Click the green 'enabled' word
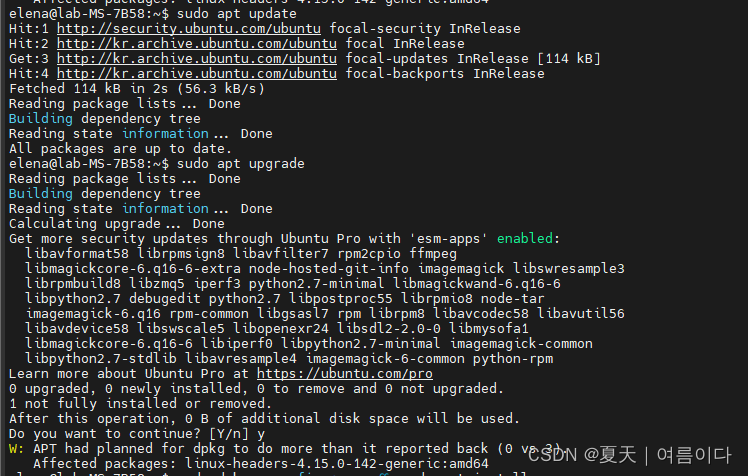This screenshot has height=476, width=748. pyautogui.click(x=525, y=238)
